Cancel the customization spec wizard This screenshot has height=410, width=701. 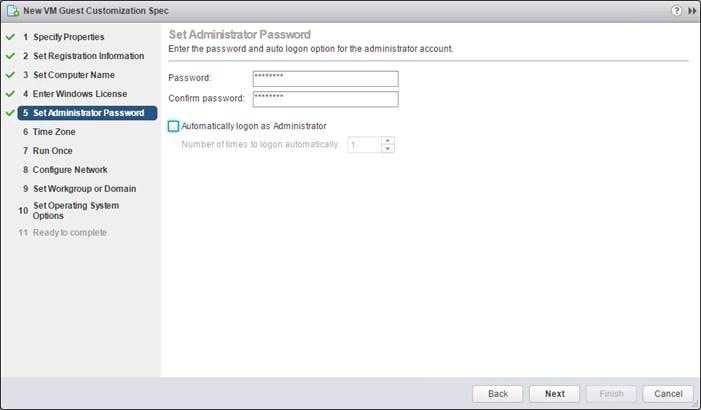point(668,393)
